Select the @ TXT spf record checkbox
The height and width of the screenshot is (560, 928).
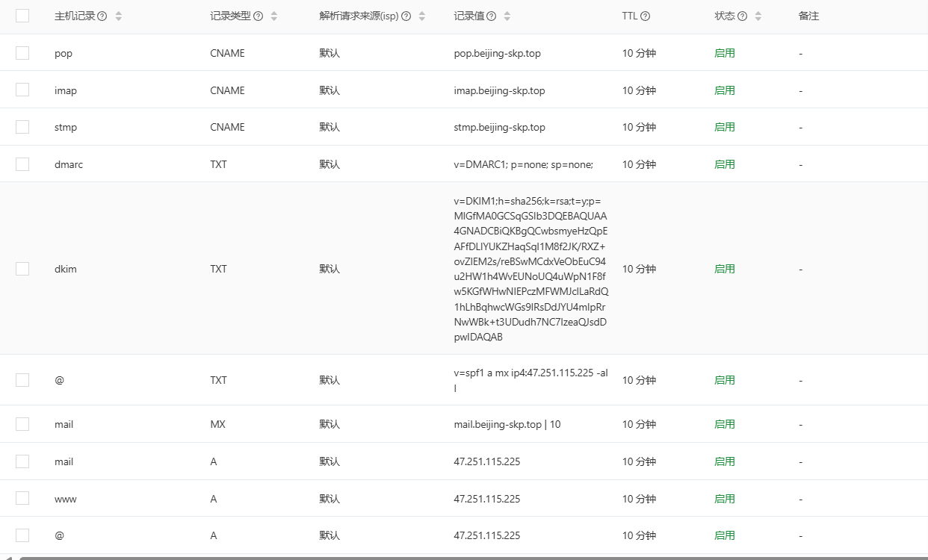(x=22, y=379)
